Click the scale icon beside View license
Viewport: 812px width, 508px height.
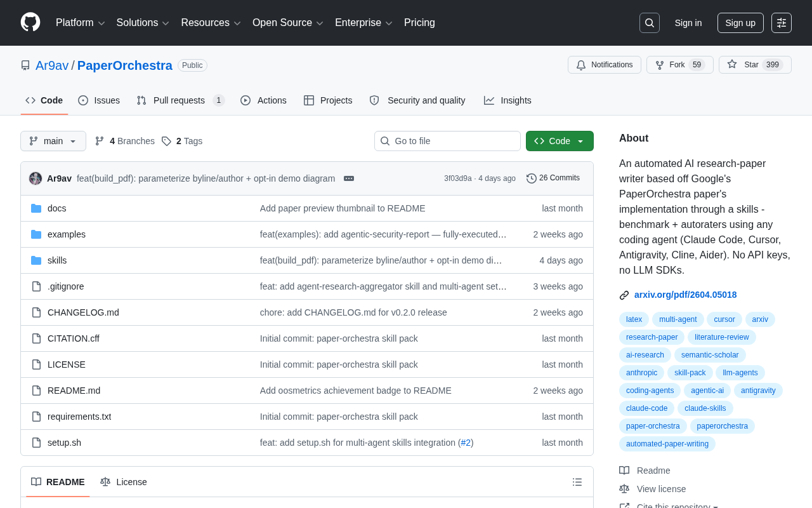click(x=624, y=489)
